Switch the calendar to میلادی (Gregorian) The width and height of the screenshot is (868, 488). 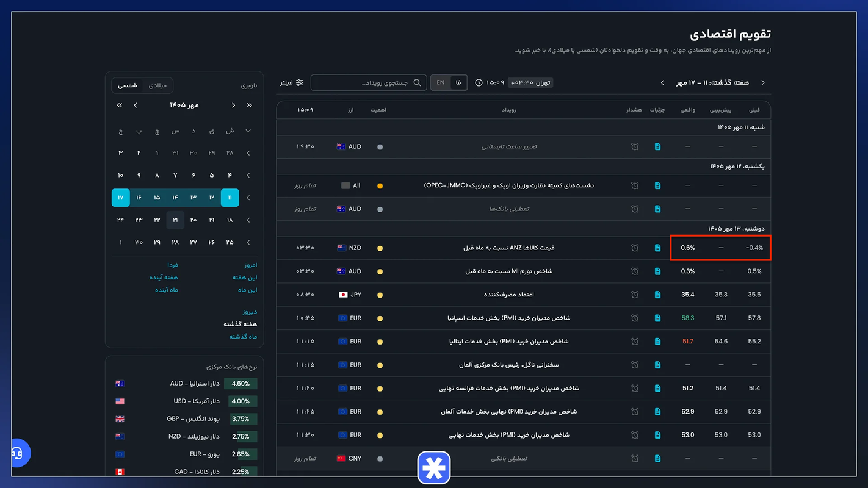158,85
